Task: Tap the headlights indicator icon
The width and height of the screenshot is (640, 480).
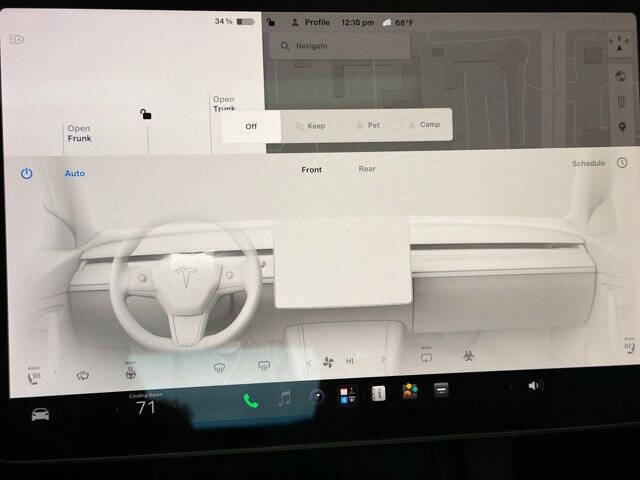Action: [x=17, y=40]
